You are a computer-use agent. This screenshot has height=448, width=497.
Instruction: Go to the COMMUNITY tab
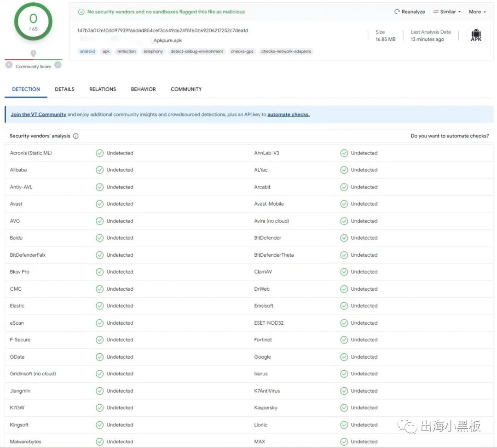[186, 89]
